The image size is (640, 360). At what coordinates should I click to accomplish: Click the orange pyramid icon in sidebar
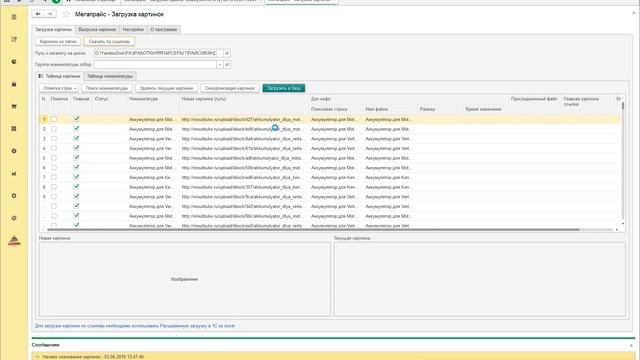click(x=14, y=240)
